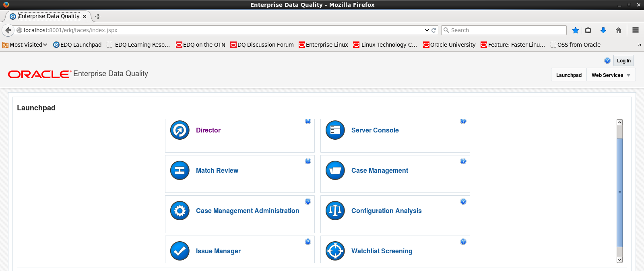Click the Case Management folder icon
Image resolution: width=644 pixels, height=271 pixels.
point(335,170)
